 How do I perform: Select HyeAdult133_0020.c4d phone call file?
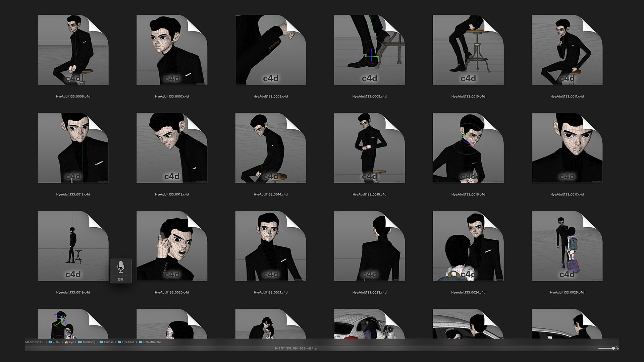172,246
